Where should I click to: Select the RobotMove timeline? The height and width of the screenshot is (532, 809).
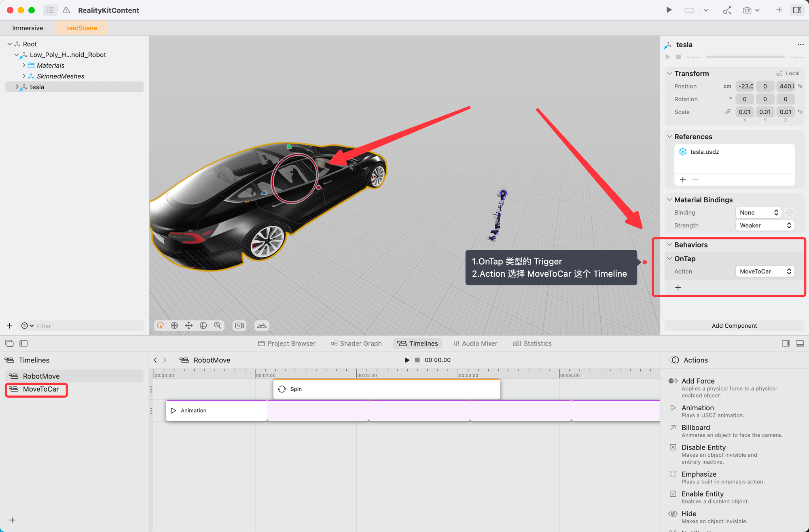click(x=74, y=376)
